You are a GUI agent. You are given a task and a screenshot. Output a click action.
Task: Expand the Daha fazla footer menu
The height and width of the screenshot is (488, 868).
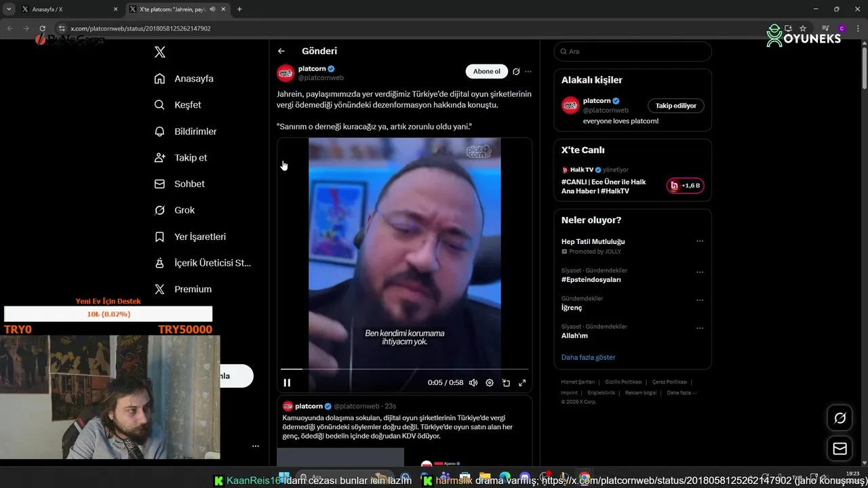pos(682,392)
